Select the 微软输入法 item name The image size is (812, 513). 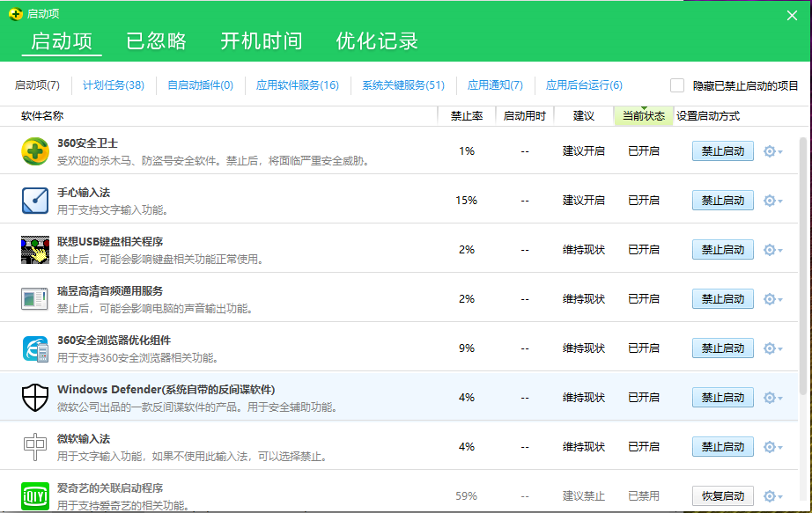pos(84,439)
